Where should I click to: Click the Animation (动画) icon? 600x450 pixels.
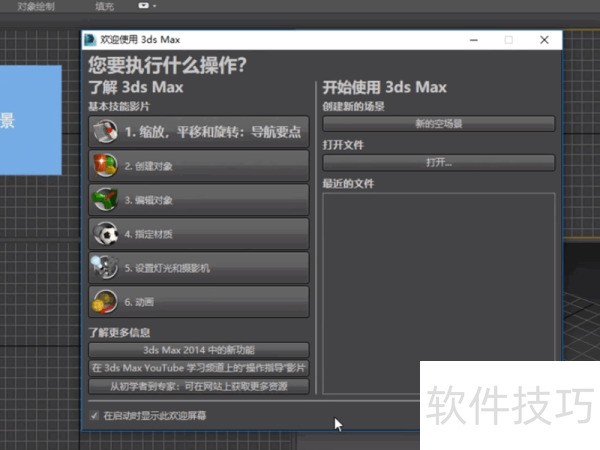tap(106, 302)
